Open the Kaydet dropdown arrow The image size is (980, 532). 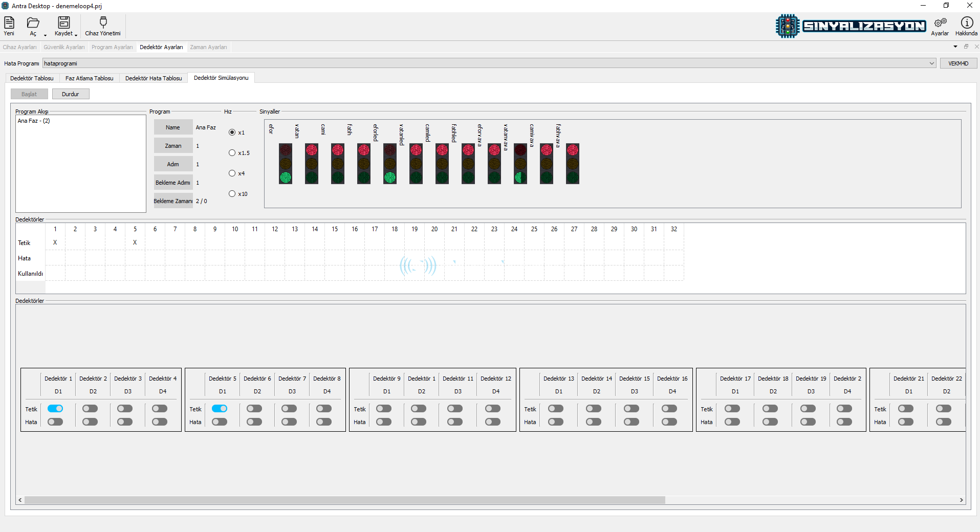(x=76, y=35)
